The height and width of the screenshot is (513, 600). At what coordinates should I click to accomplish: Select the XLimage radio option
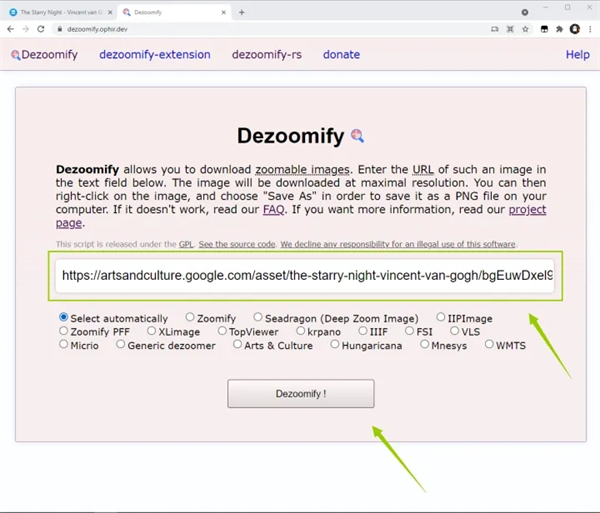pyautogui.click(x=152, y=331)
